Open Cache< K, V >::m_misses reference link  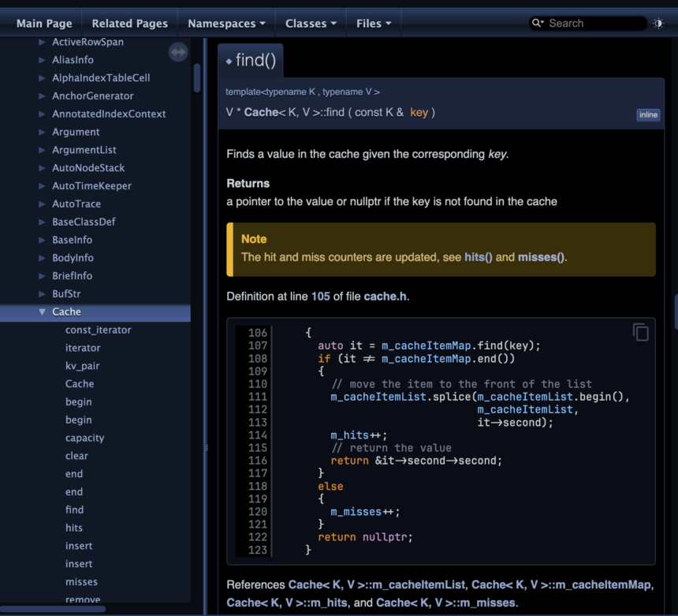point(445,603)
